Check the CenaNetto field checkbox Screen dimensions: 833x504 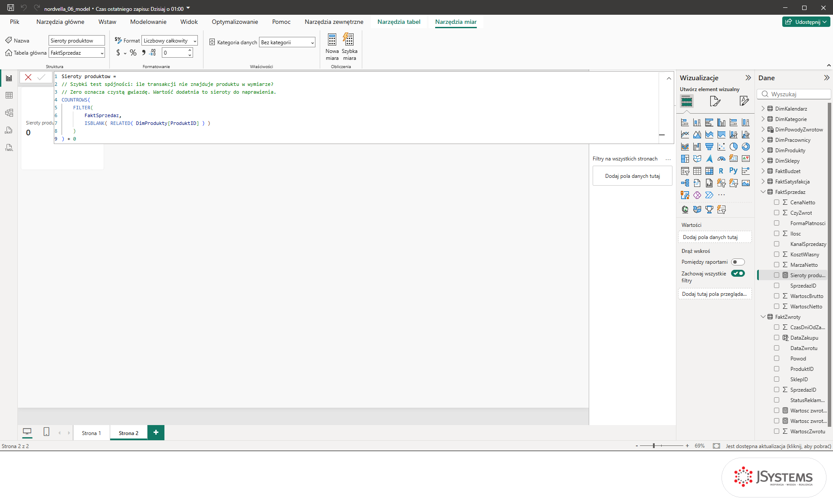(x=777, y=202)
